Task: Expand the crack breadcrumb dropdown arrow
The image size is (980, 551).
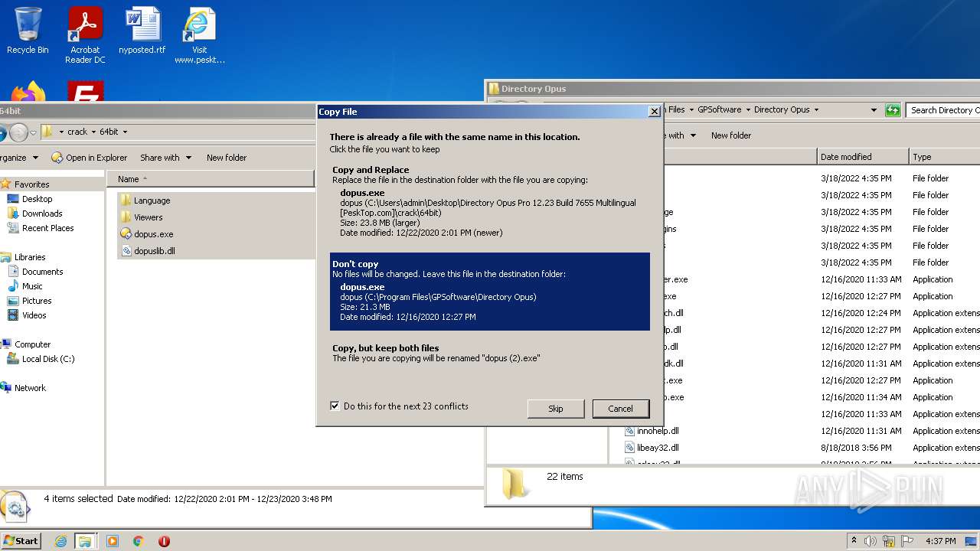Action: (x=94, y=132)
